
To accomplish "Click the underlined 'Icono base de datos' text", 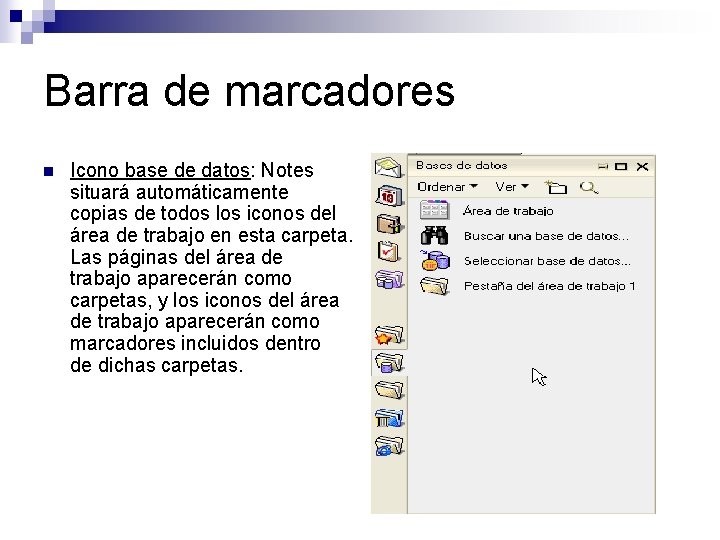I will point(160,170).
